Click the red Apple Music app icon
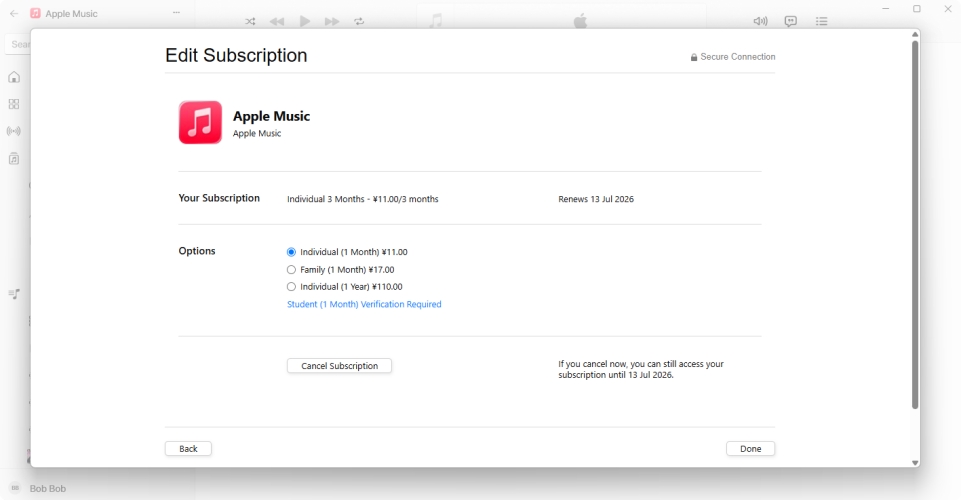This screenshot has width=961, height=500. pyautogui.click(x=200, y=123)
